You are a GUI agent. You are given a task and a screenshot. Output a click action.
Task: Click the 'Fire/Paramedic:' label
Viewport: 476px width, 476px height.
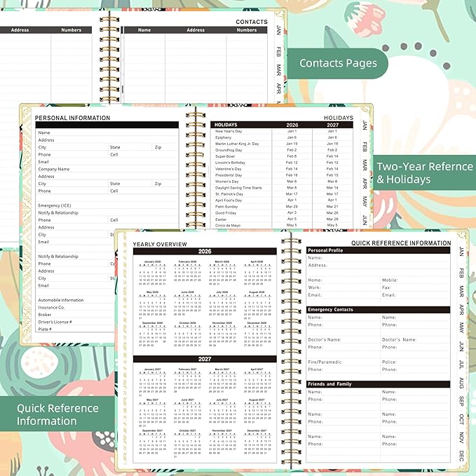tap(325, 362)
